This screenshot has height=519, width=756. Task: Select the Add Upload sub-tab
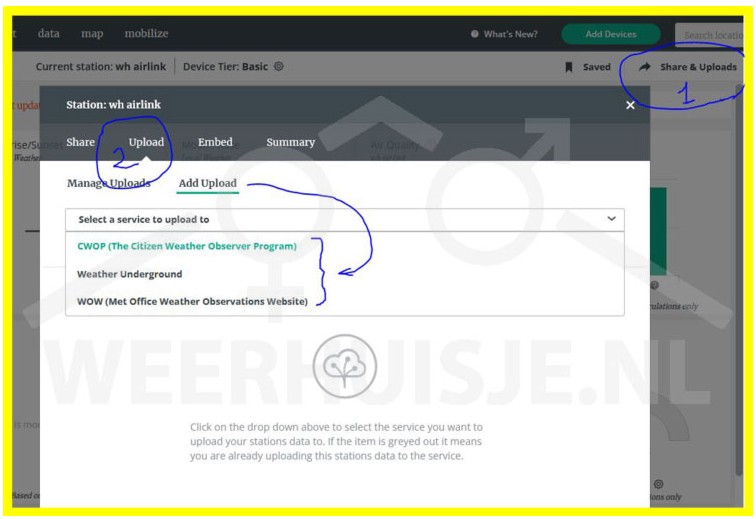click(x=208, y=183)
